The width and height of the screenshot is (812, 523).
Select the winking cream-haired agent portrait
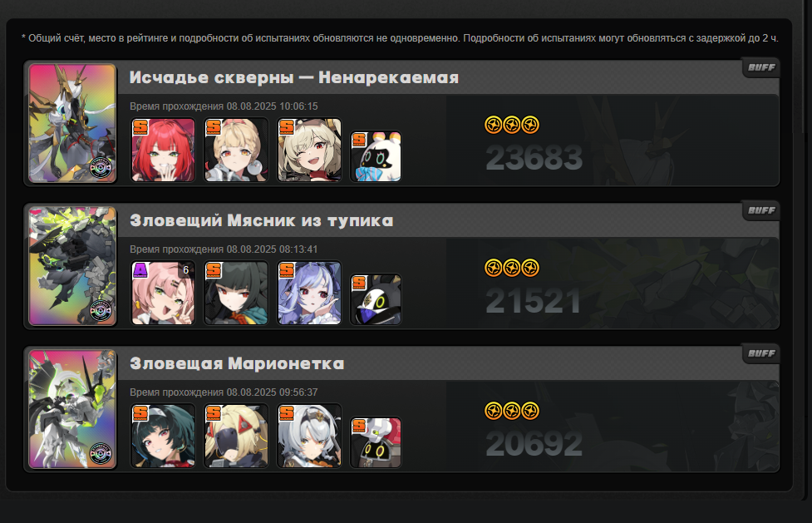click(309, 150)
